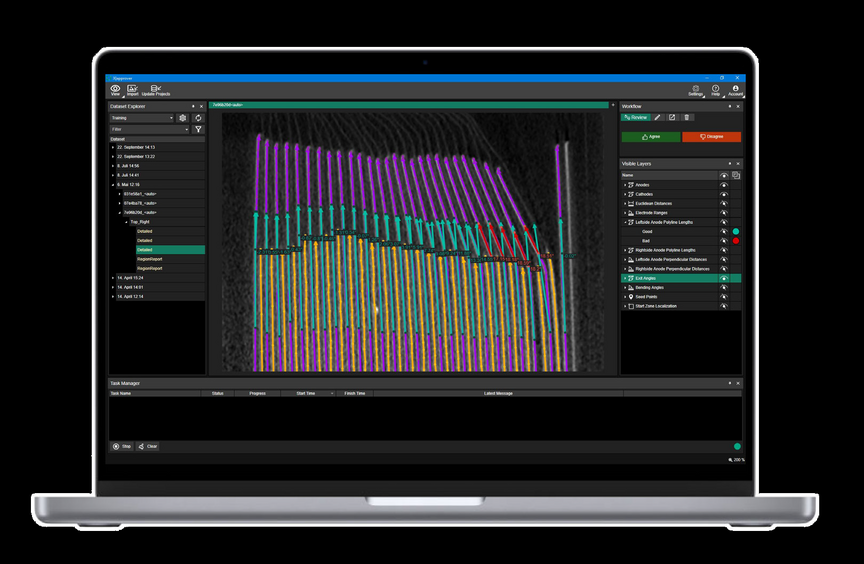The image size is (864, 564).
Task: Expand the 22. September 14:13 dataset node
Action: [113, 147]
